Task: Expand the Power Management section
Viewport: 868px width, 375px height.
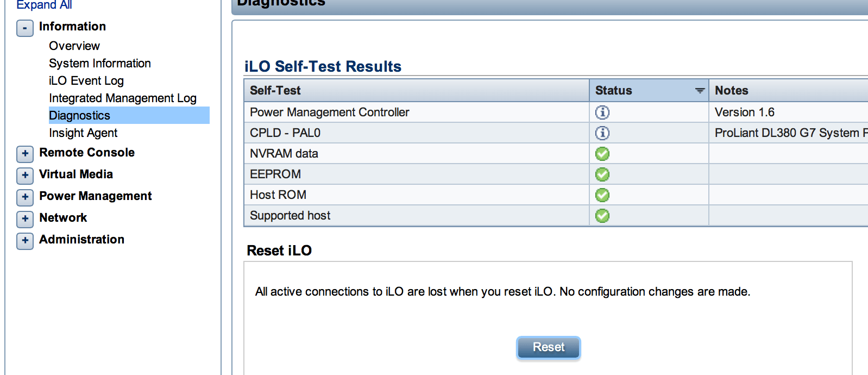Action: pyautogui.click(x=25, y=197)
